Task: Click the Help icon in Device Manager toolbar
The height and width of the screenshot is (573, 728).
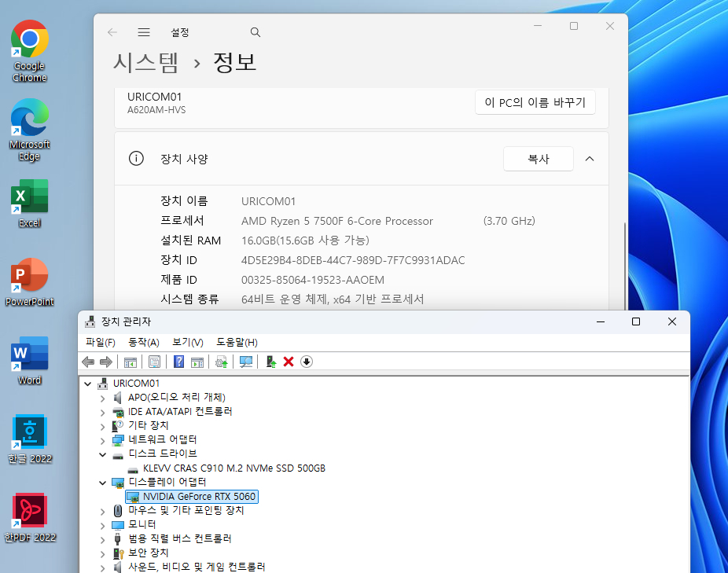Action: click(178, 362)
